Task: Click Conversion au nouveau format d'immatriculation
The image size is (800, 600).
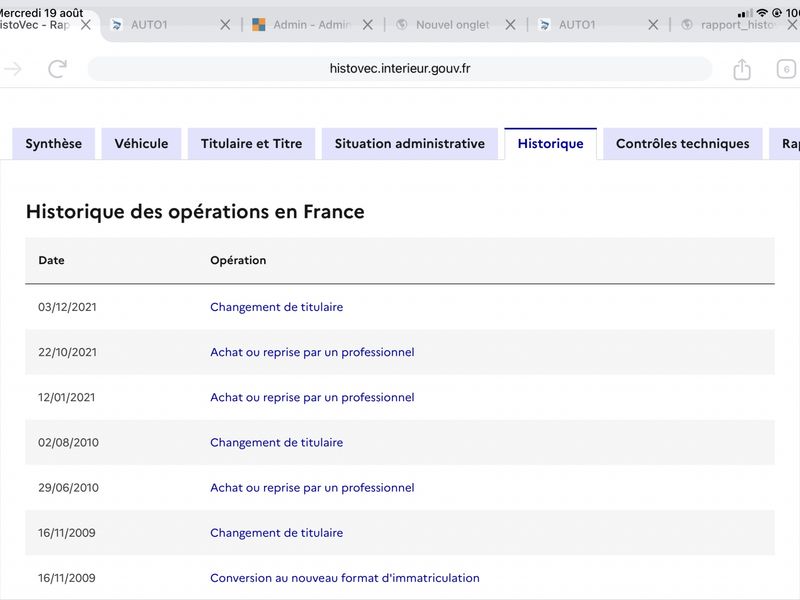Action: (x=345, y=578)
